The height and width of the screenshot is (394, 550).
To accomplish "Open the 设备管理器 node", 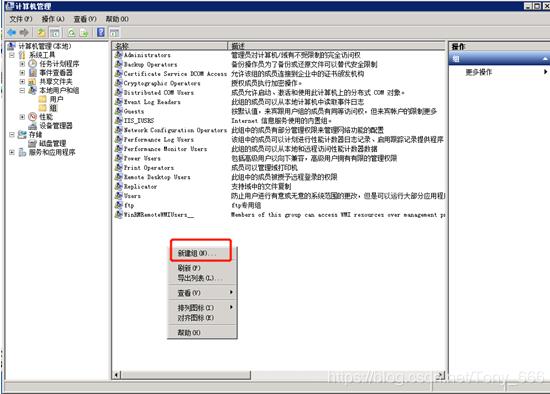I will point(55,126).
